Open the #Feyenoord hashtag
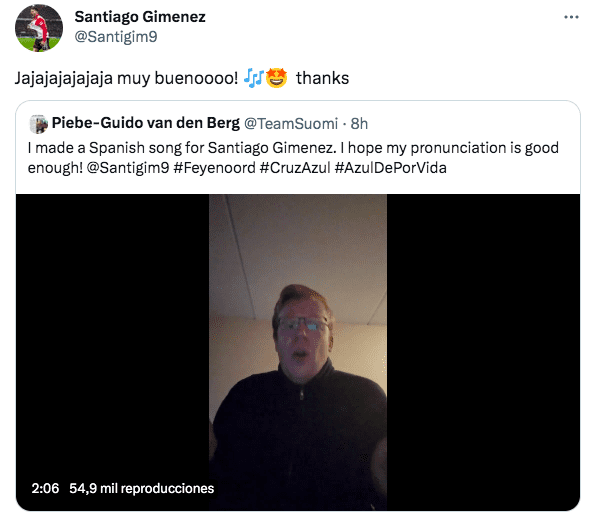The image size is (593, 512). coord(214,168)
